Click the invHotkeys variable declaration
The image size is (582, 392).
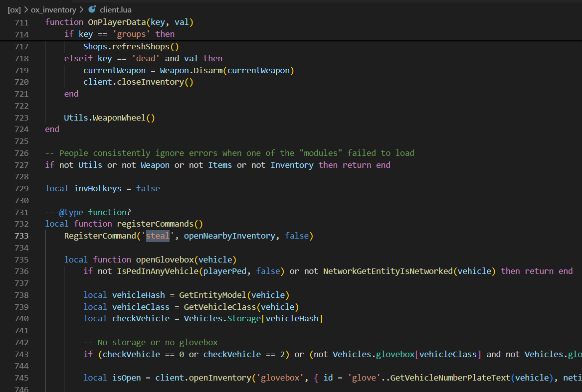(98, 188)
